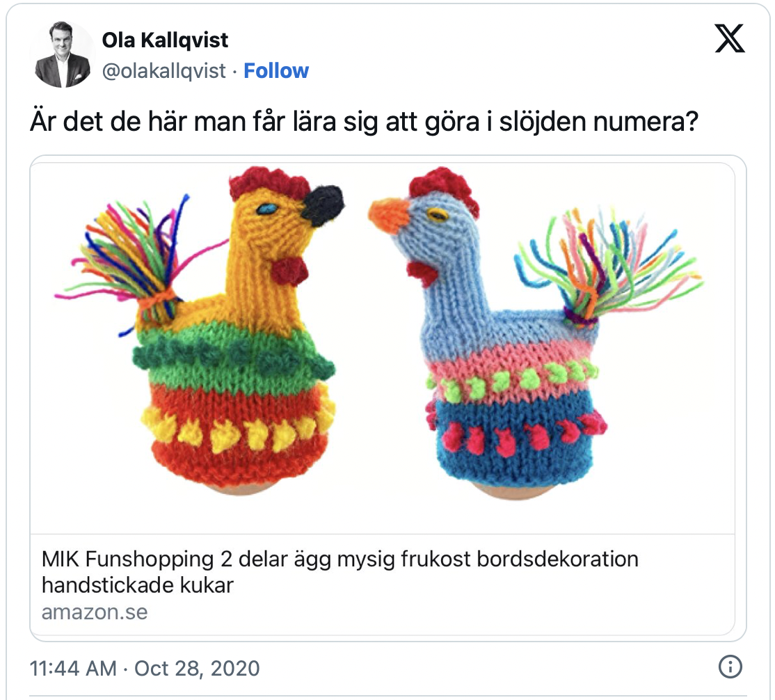This screenshot has height=700, width=775.
Task: Follow the @olakallqvist account
Action: pyautogui.click(x=276, y=71)
